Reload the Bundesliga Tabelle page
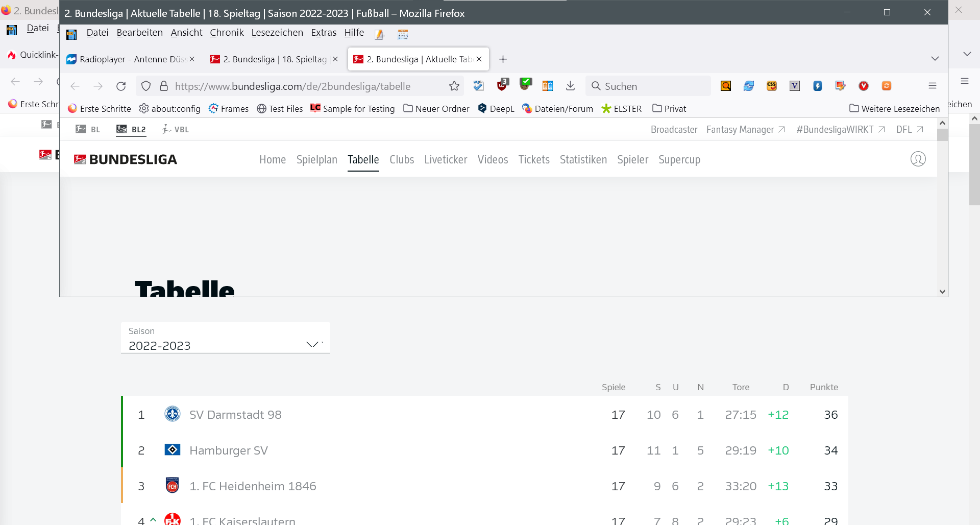This screenshot has height=525, width=980. coord(121,86)
